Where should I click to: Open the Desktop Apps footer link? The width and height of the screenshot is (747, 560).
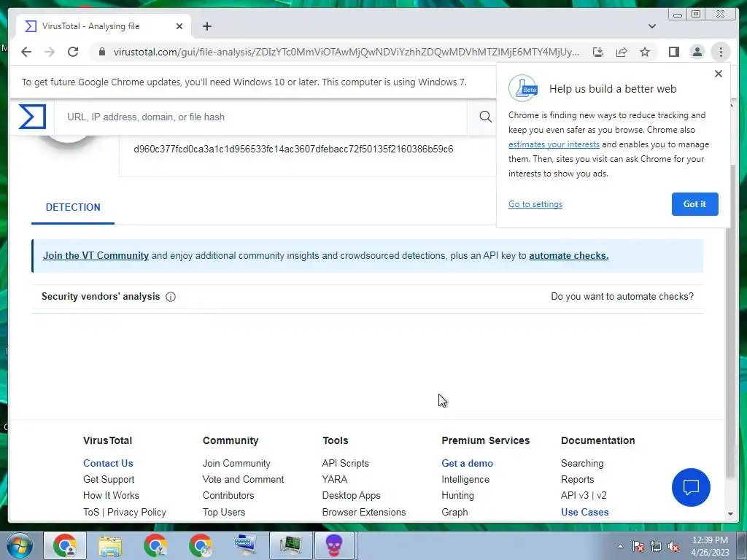tap(351, 495)
